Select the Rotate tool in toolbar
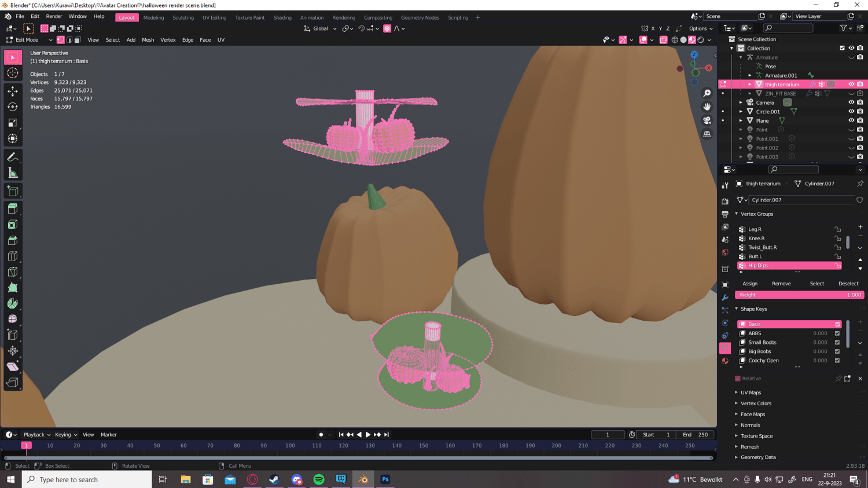868x488 pixels. pos(13,107)
